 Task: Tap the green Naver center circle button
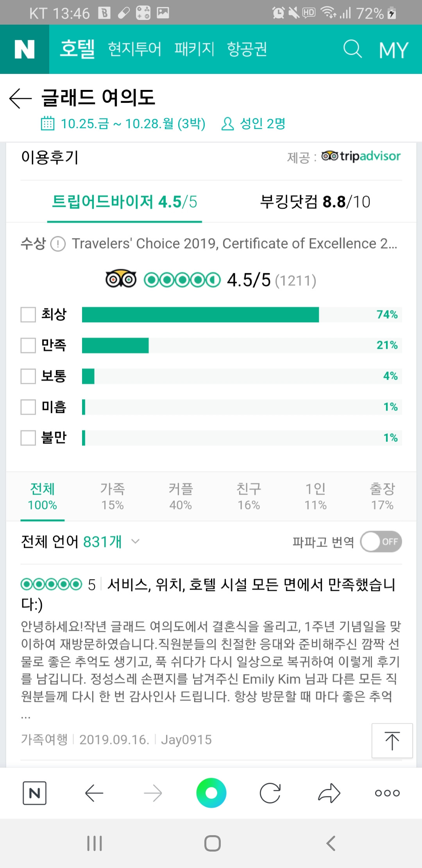tap(211, 793)
